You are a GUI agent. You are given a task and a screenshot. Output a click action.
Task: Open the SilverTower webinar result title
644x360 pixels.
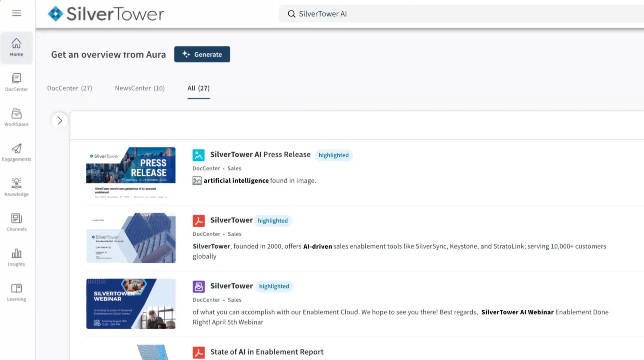pos(231,286)
